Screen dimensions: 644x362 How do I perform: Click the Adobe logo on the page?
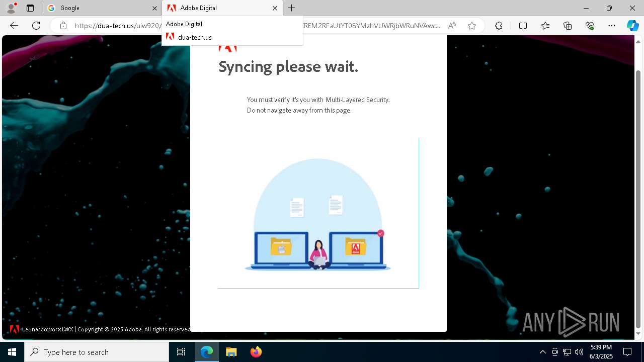(227, 49)
